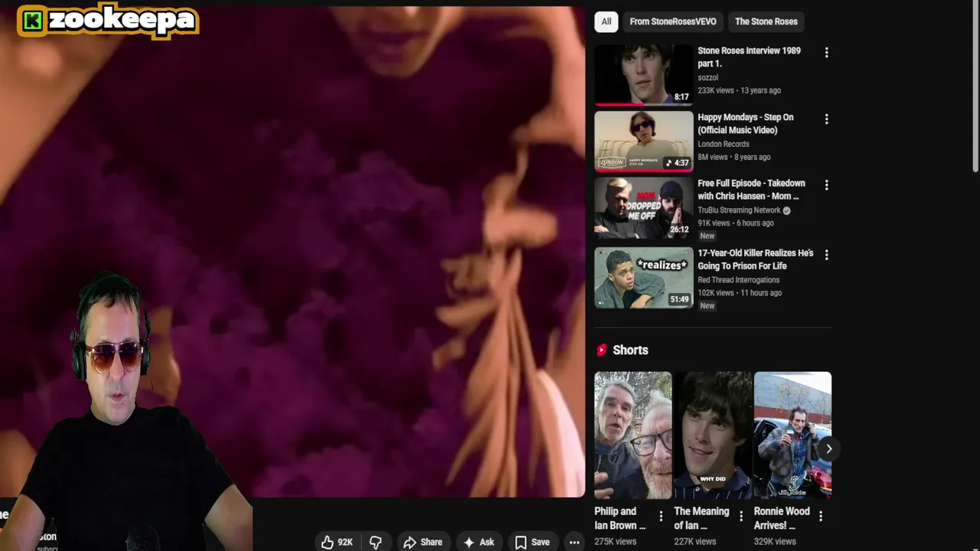The image size is (980, 551).
Task: Click channel name 'sozzol'
Action: tap(707, 77)
